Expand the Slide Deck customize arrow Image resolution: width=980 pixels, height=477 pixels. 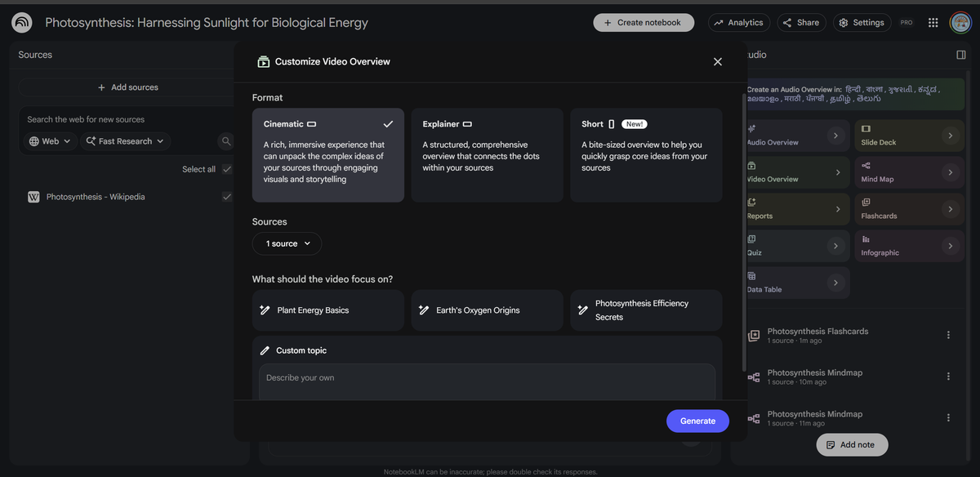pos(950,136)
